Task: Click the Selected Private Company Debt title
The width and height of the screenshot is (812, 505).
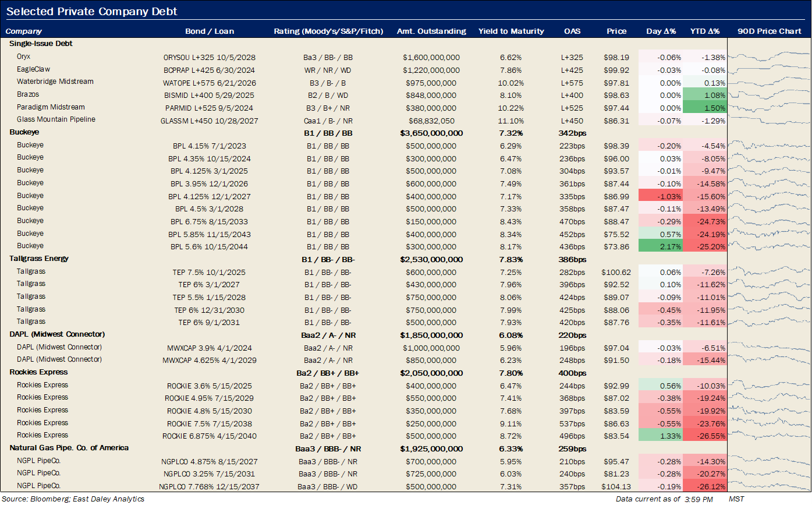Action: point(92,12)
